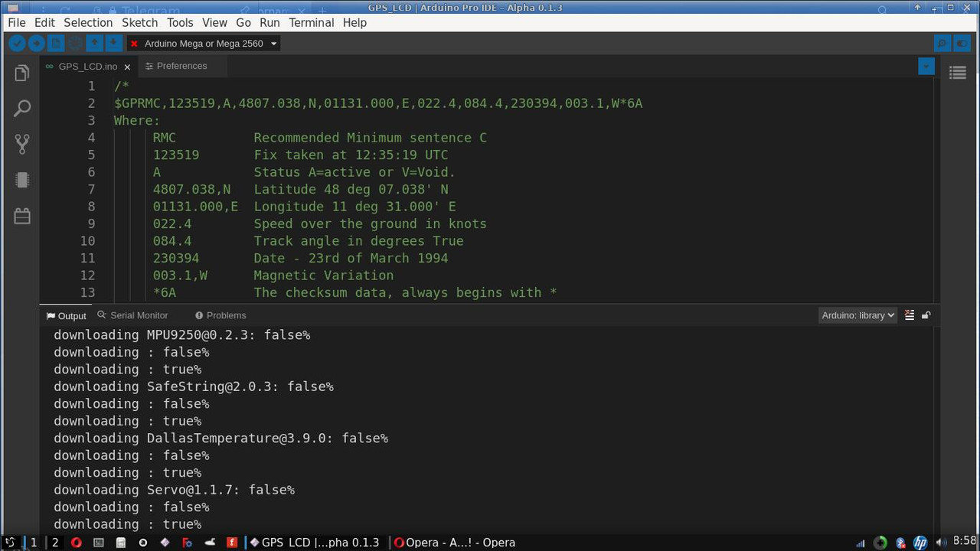Select workspace 2 in the taskbar
The image size is (980, 551).
click(54, 543)
